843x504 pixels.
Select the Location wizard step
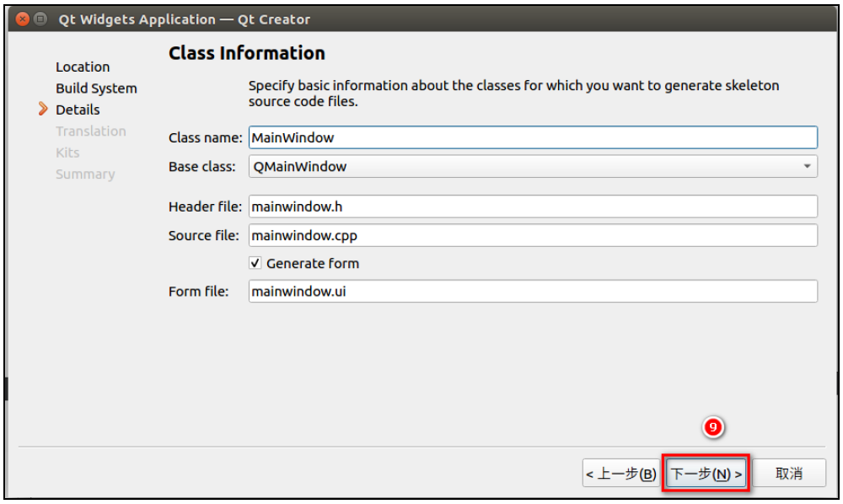[83, 67]
